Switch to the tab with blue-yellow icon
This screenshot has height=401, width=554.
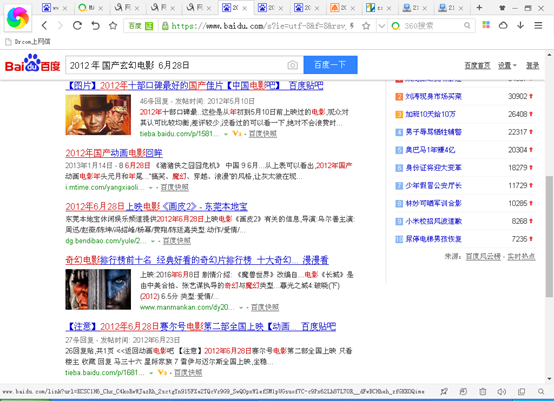click(x=379, y=7)
